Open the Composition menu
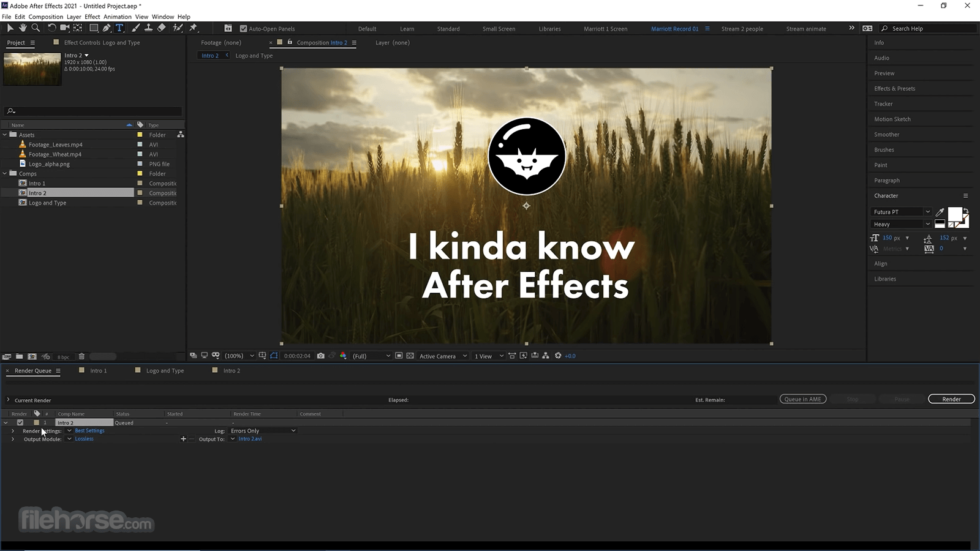 pos(45,17)
